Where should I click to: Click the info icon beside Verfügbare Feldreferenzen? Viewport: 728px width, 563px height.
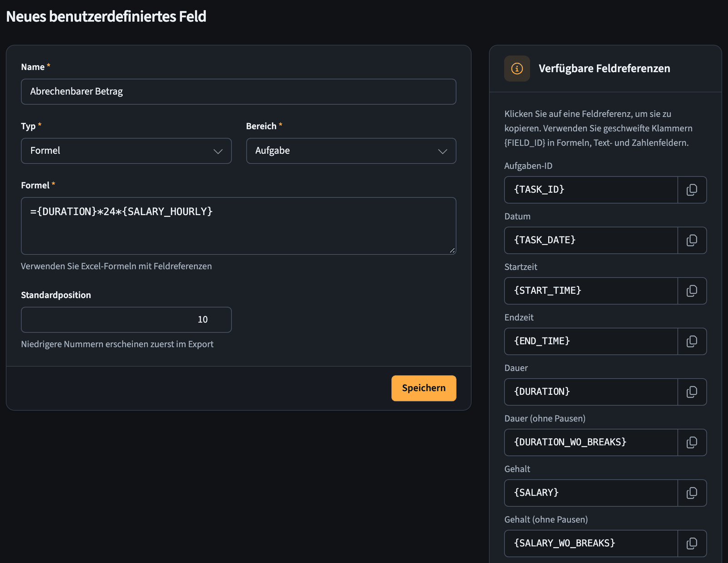pyautogui.click(x=517, y=69)
